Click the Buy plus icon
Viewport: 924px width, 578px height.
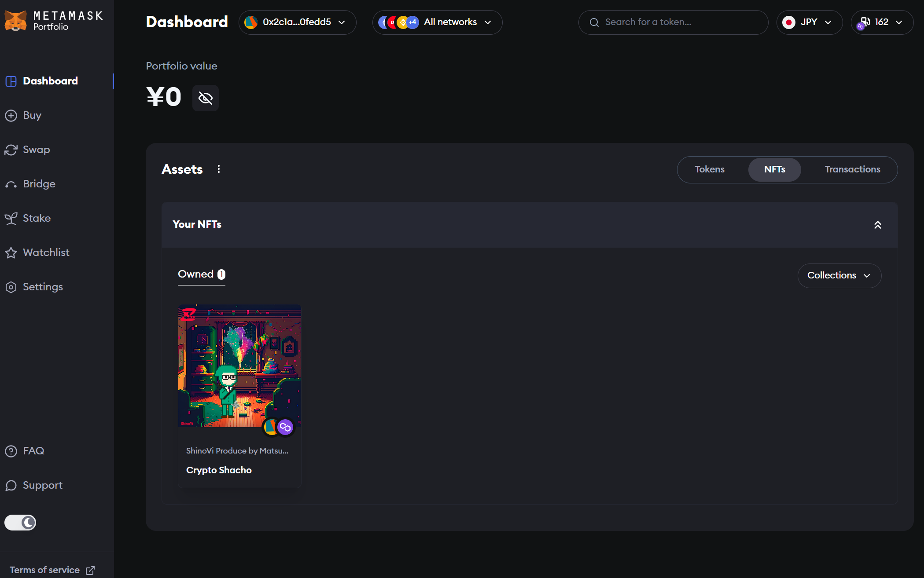pos(11,116)
